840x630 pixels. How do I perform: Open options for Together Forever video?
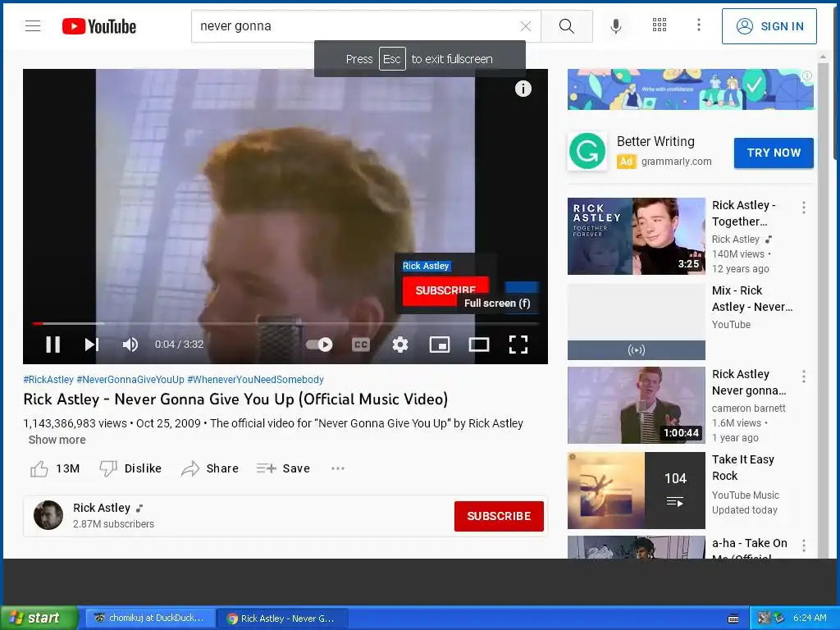[804, 208]
